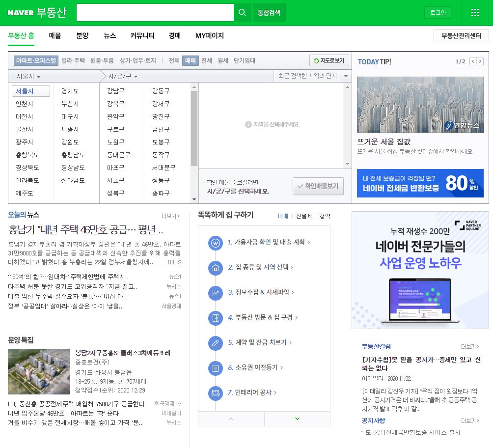493x448 pixels.
Task: Click the sofa icon for 인테리어 공사
Action: pos(216,393)
